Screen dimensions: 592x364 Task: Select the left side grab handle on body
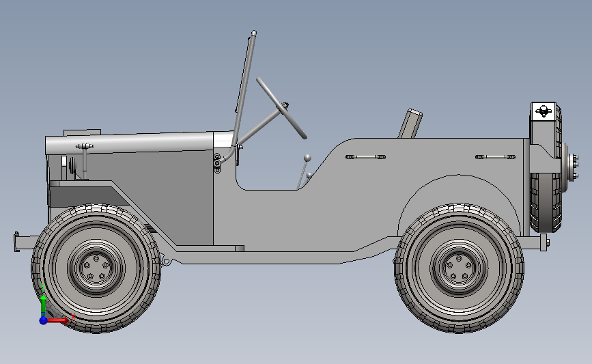pos(365,156)
